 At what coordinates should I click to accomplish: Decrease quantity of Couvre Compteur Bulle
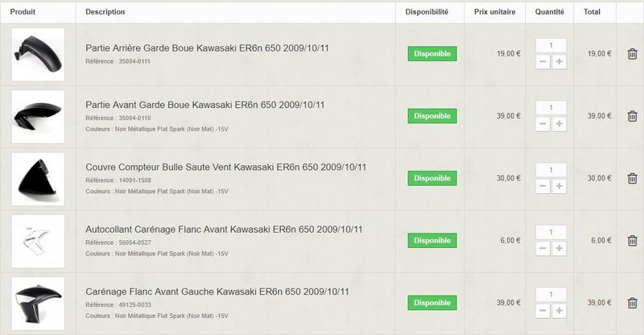click(x=543, y=187)
